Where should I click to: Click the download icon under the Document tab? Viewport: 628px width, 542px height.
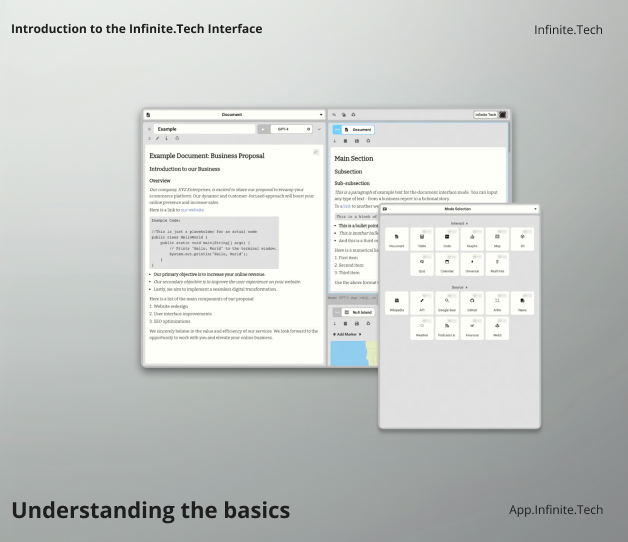coord(335,141)
